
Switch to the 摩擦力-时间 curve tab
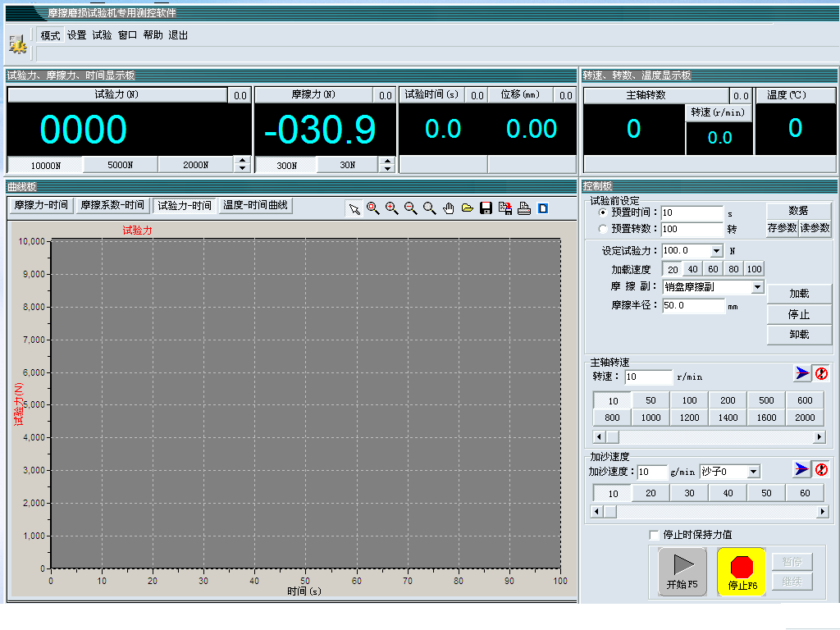[x=41, y=205]
